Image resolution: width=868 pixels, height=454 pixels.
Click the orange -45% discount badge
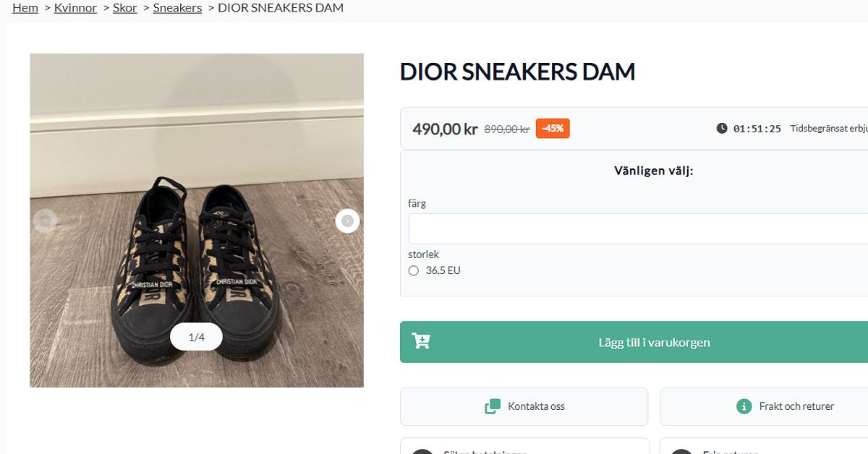(553, 129)
